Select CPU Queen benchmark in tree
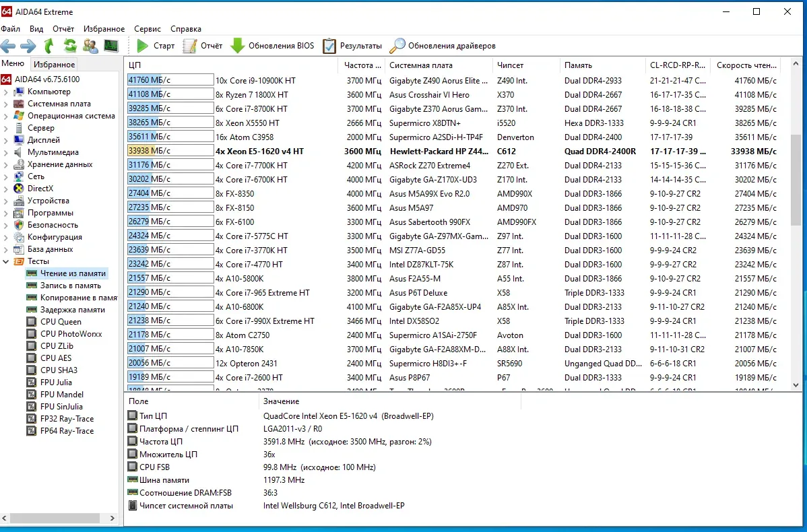807x532 pixels. (61, 322)
